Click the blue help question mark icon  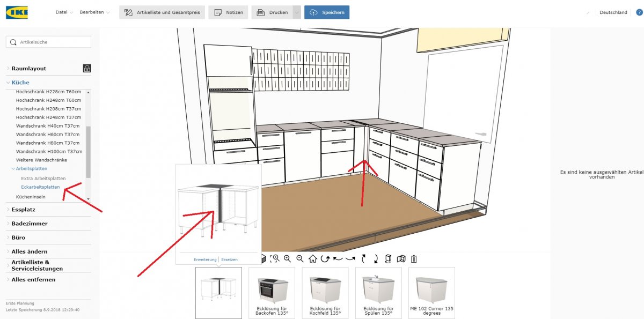639,12
